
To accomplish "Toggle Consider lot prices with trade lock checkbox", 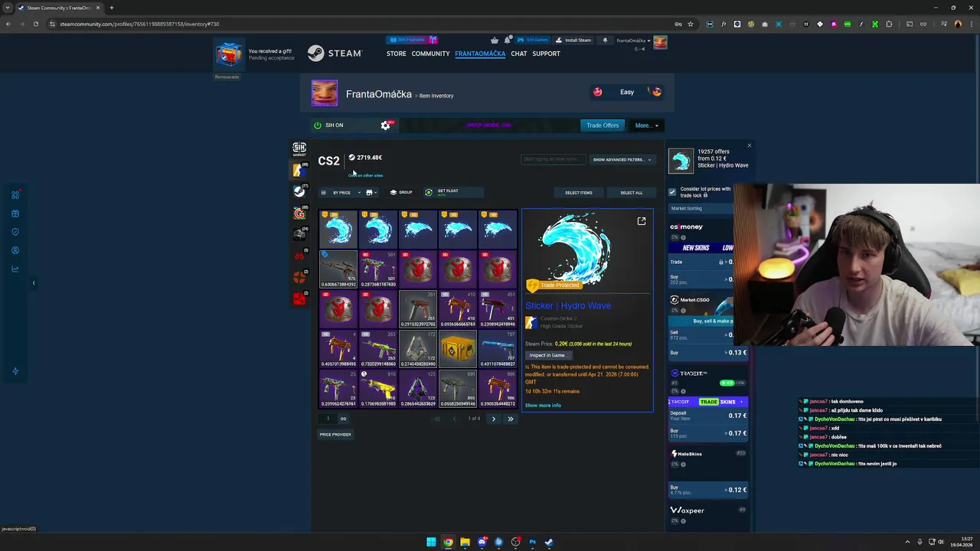I will click(672, 191).
